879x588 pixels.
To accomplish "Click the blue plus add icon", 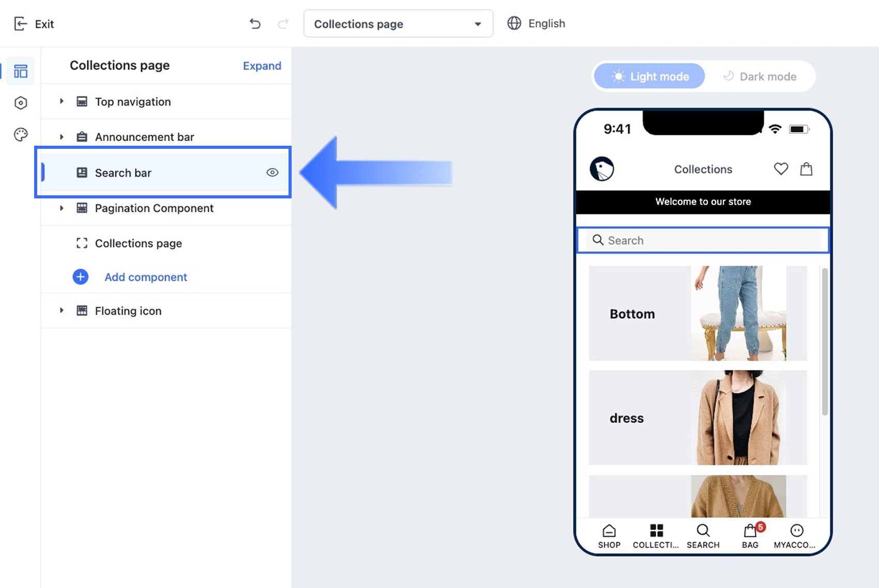I will 81,277.
